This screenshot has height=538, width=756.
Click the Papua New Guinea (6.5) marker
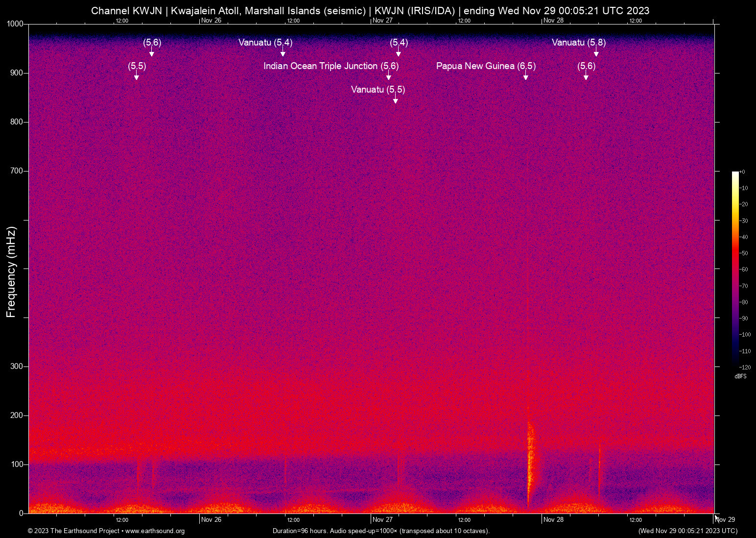tap(486, 66)
